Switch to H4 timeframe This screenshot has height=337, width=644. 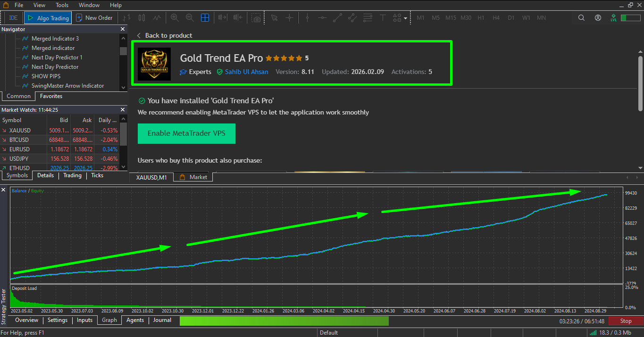(496, 18)
